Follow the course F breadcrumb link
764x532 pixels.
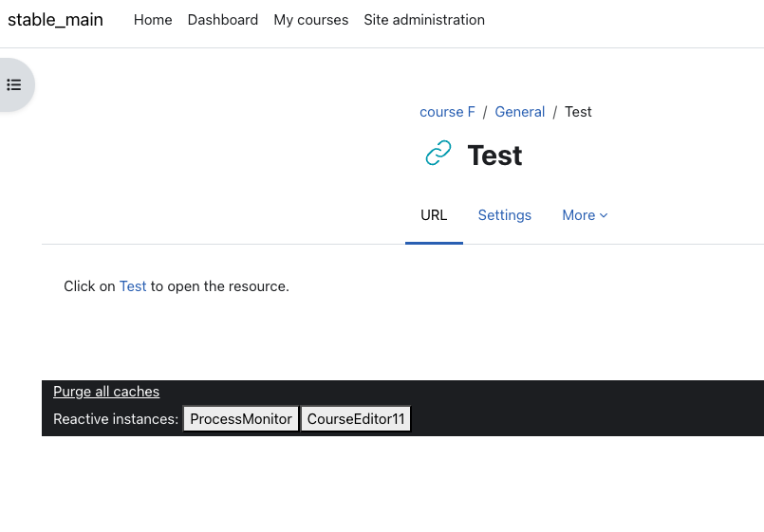[x=447, y=112]
